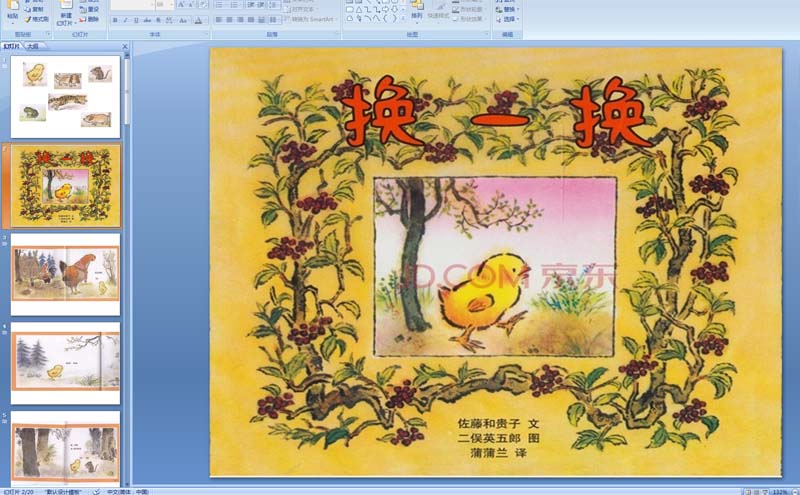Click the spell check status bar icon

click(96, 492)
